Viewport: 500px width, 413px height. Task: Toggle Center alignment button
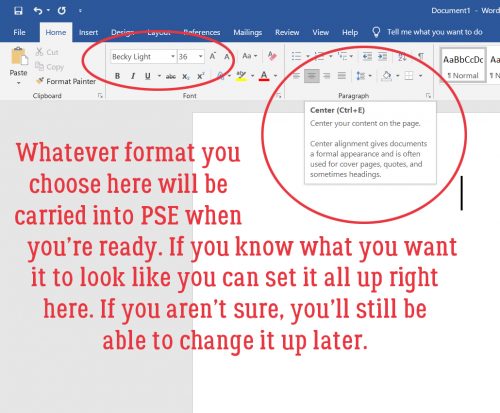pos(312,76)
